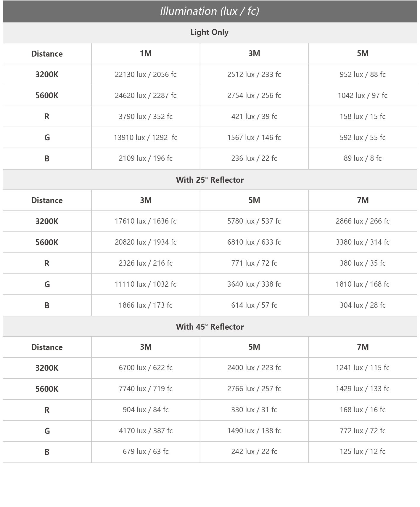Click the With 45° Reflector section heading

click(210, 327)
